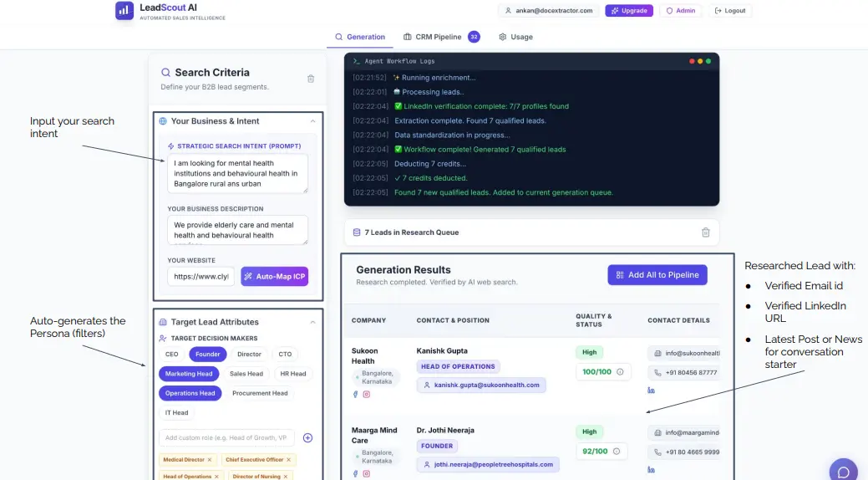This screenshot has height=480, width=868.
Task: Open the chat bubble widget
Action: pyautogui.click(x=843, y=472)
